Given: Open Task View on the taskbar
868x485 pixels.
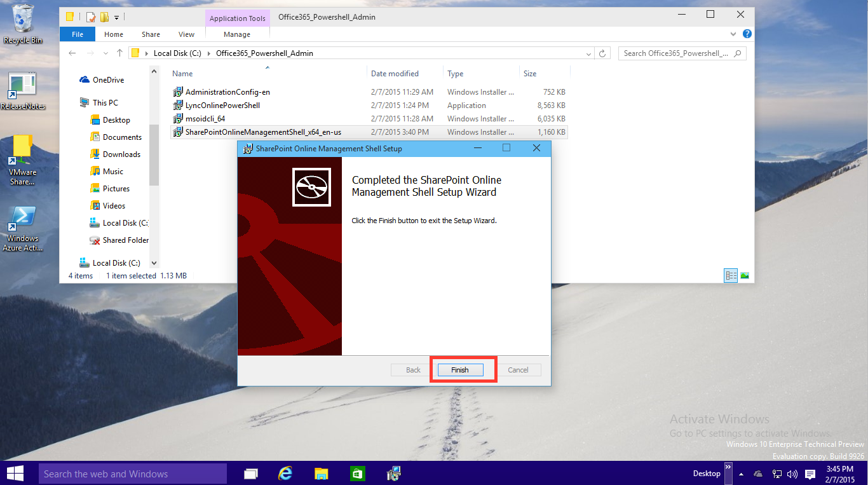Looking at the screenshot, I should (251, 474).
